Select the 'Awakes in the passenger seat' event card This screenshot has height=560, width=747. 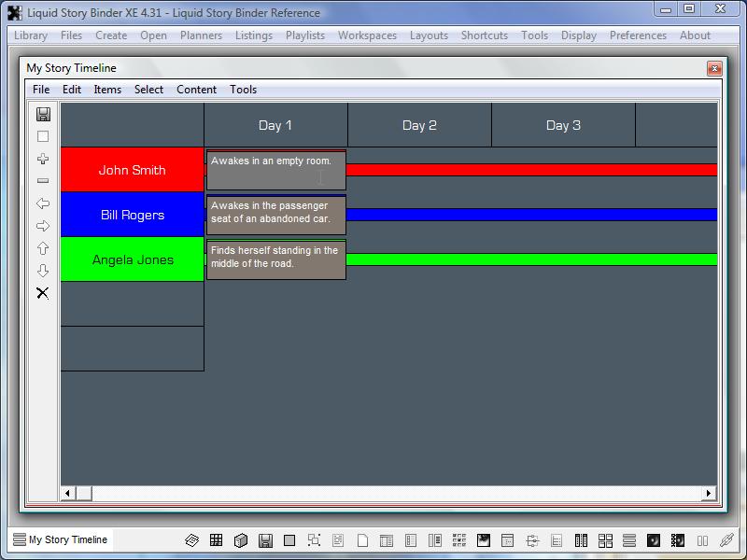click(x=276, y=215)
